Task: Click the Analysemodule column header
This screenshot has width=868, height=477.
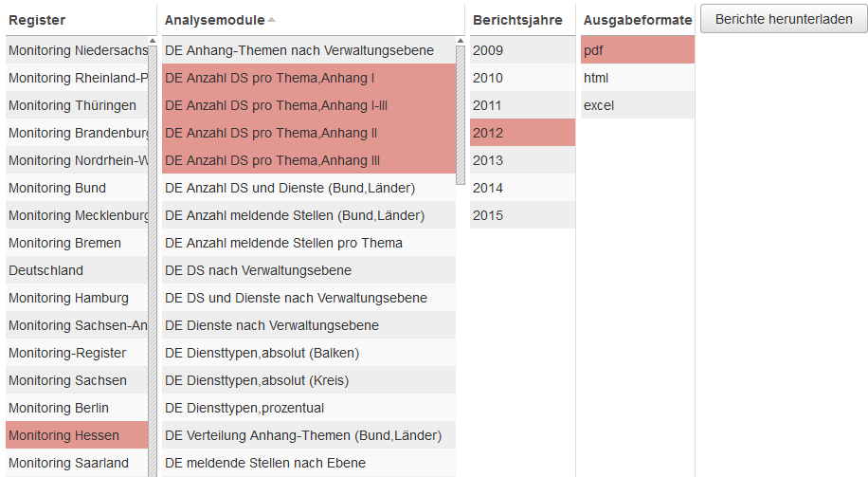Action: tap(215, 20)
